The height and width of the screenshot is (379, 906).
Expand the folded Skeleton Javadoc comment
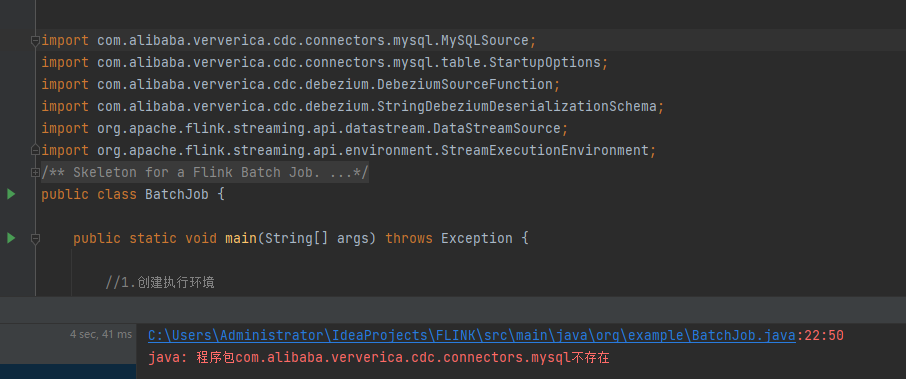pos(35,172)
